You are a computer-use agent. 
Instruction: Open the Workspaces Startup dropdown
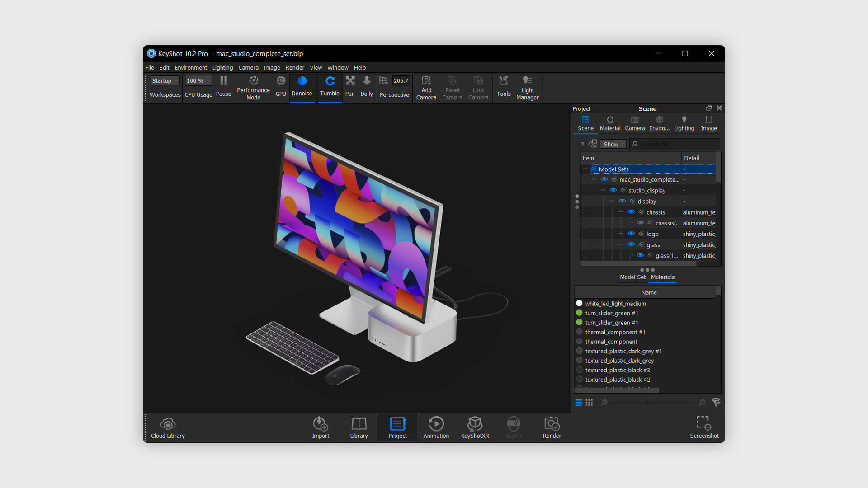(165, 80)
